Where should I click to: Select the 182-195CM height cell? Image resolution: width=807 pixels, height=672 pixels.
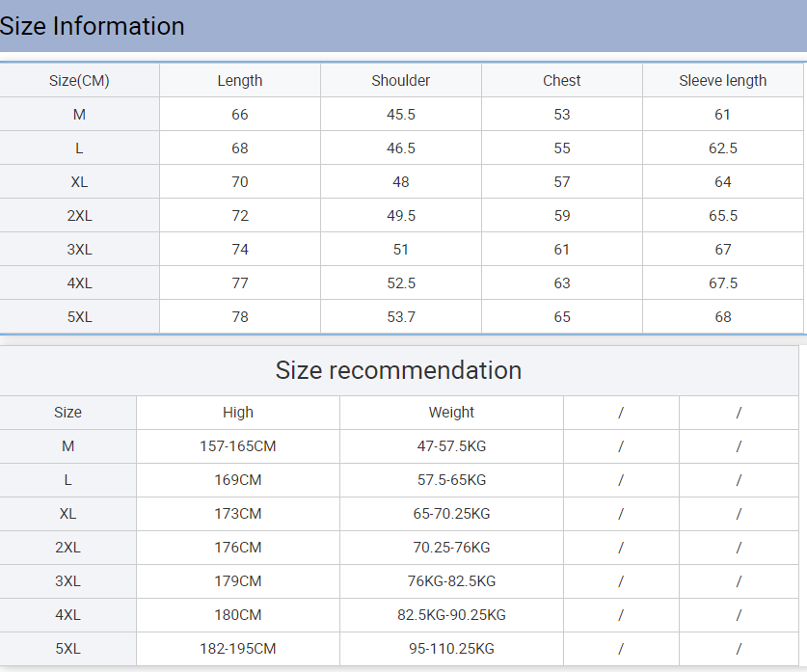pyautogui.click(x=237, y=649)
